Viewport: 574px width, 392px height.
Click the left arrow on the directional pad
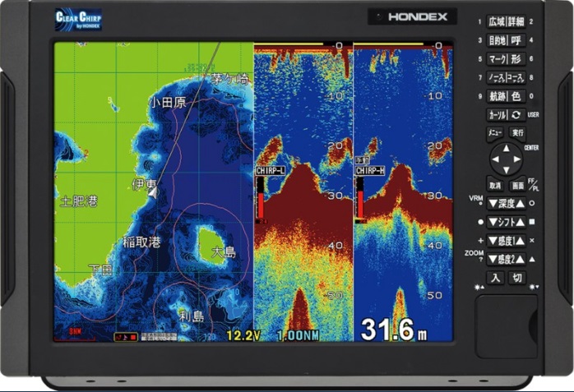495,159
